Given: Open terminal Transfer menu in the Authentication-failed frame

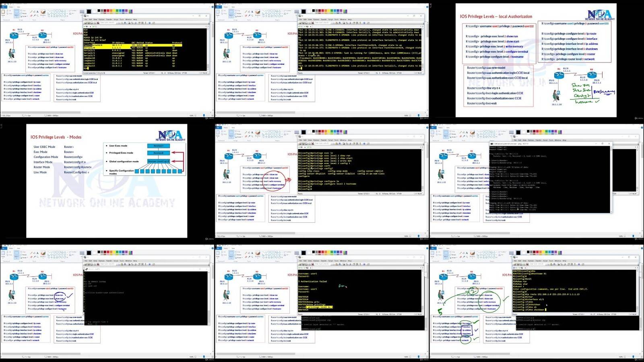Looking at the screenshot, I should 324,261.
